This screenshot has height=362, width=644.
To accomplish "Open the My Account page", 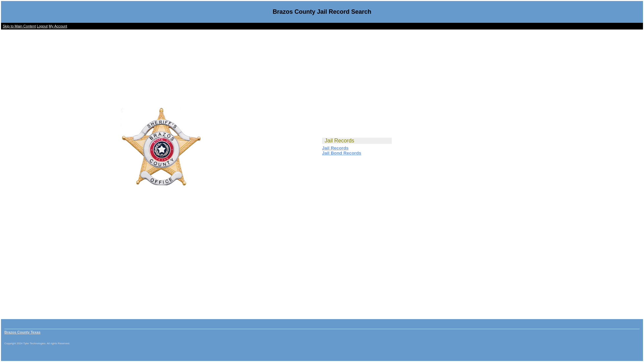I will click(x=58, y=26).
